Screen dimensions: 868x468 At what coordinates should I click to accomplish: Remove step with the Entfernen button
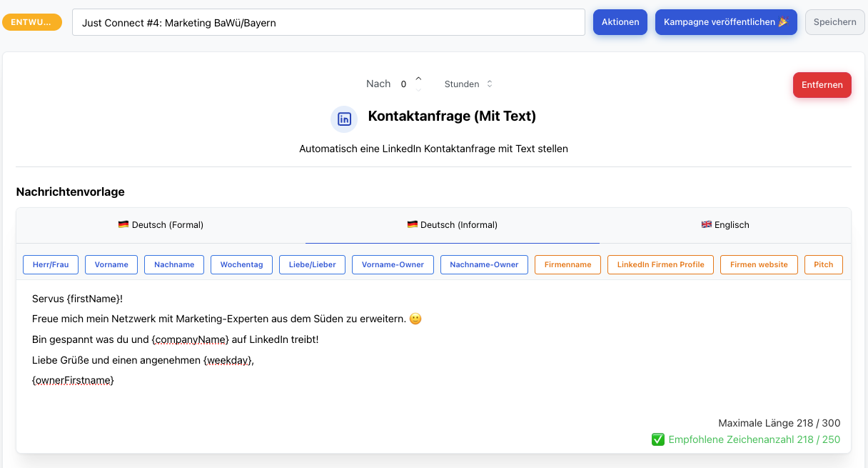[x=822, y=85]
